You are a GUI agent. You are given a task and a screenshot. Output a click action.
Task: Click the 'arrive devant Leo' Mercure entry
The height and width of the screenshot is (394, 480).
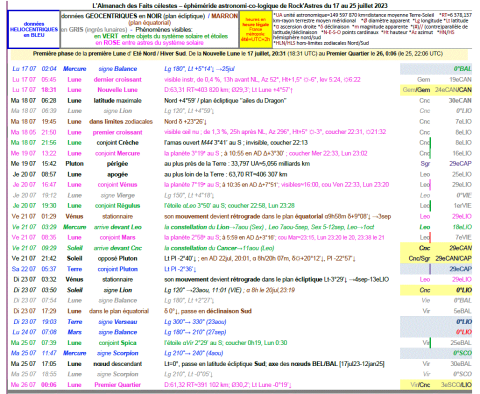tap(117, 227)
